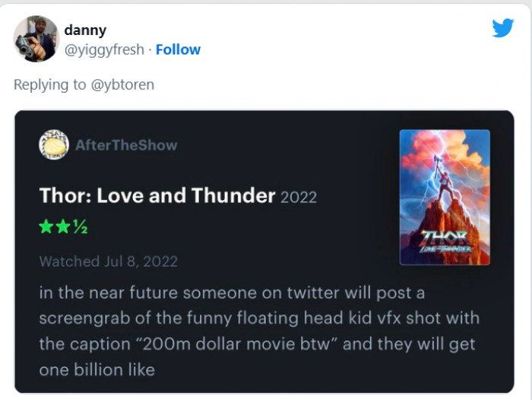Click the "Replying to" text
Image resolution: width=532 pixels, height=400 pixels.
pos(50,84)
